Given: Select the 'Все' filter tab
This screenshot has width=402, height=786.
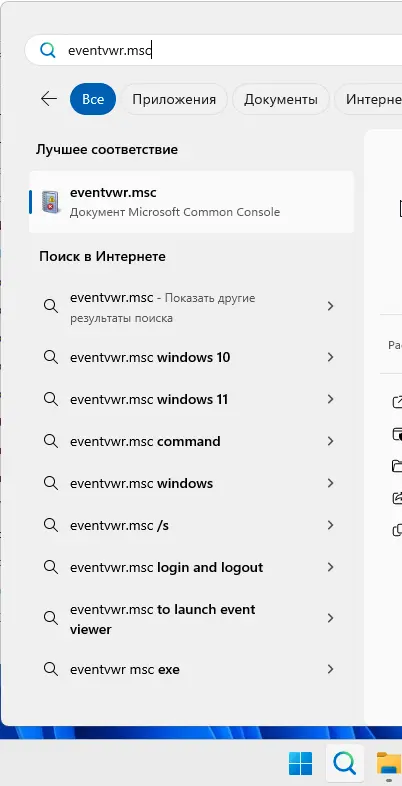Looking at the screenshot, I should (93, 99).
